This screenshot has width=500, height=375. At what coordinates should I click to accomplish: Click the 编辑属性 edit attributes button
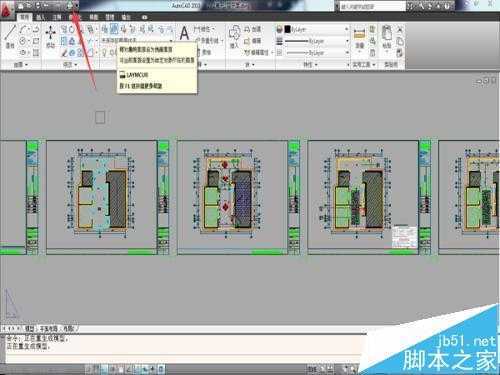(x=256, y=52)
